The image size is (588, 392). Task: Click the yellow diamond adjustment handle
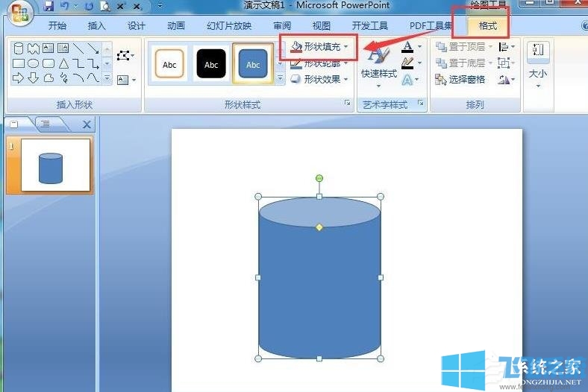pyautogui.click(x=319, y=227)
